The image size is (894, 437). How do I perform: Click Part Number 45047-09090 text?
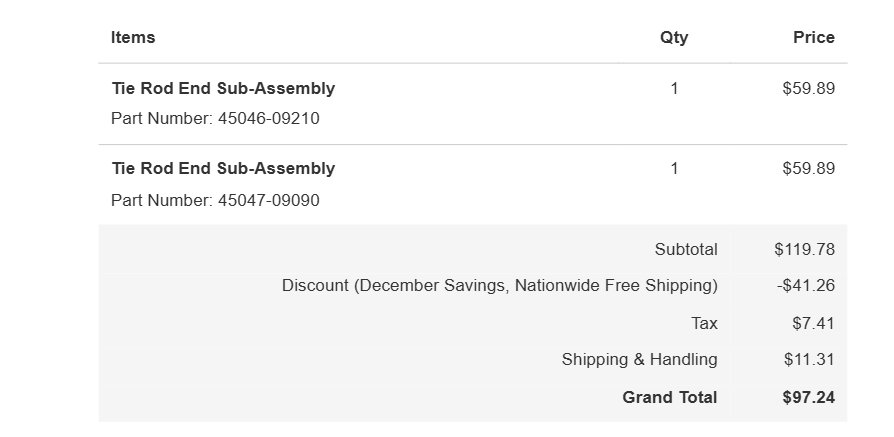pos(215,201)
